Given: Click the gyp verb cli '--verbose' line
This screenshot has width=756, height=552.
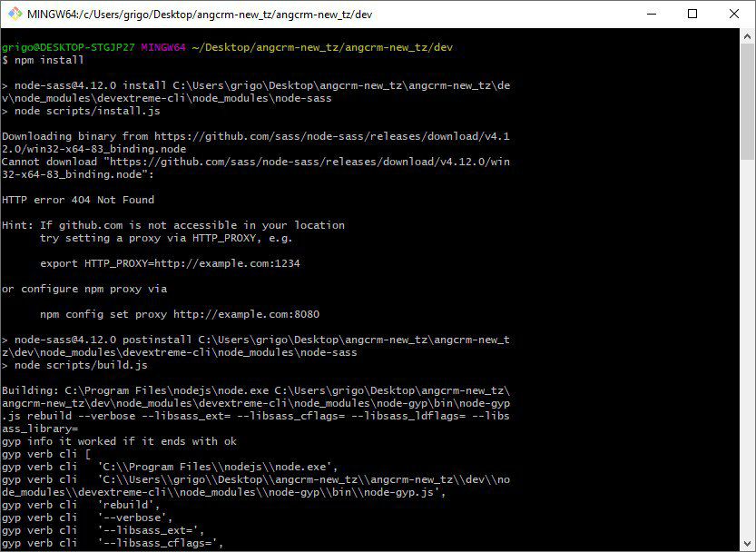Looking at the screenshot, I should [87, 517].
